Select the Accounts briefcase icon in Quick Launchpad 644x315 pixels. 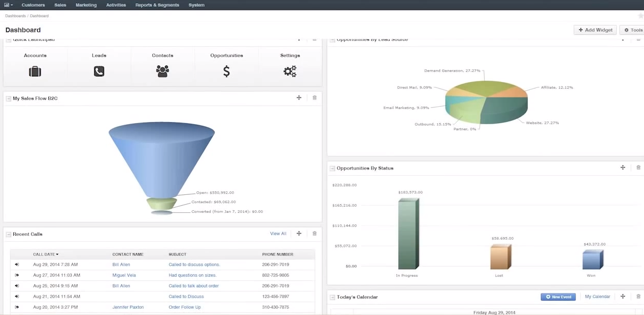pyautogui.click(x=35, y=72)
